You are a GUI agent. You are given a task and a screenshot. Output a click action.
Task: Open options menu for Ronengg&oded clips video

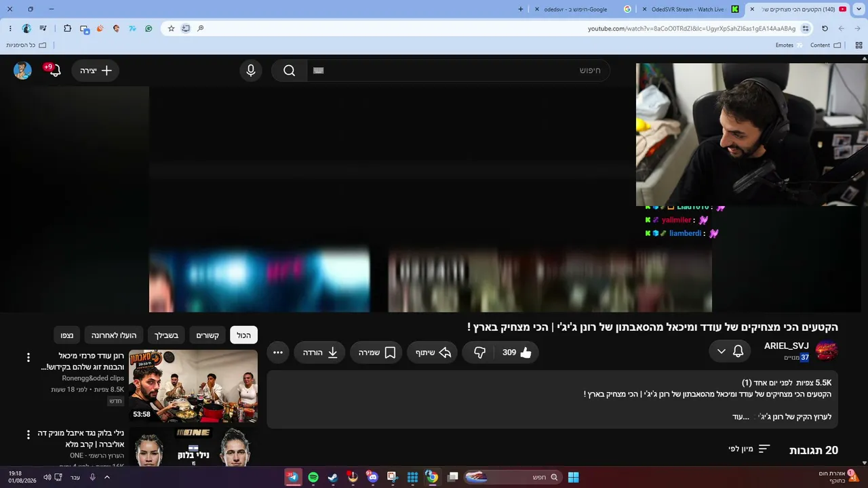click(28, 357)
